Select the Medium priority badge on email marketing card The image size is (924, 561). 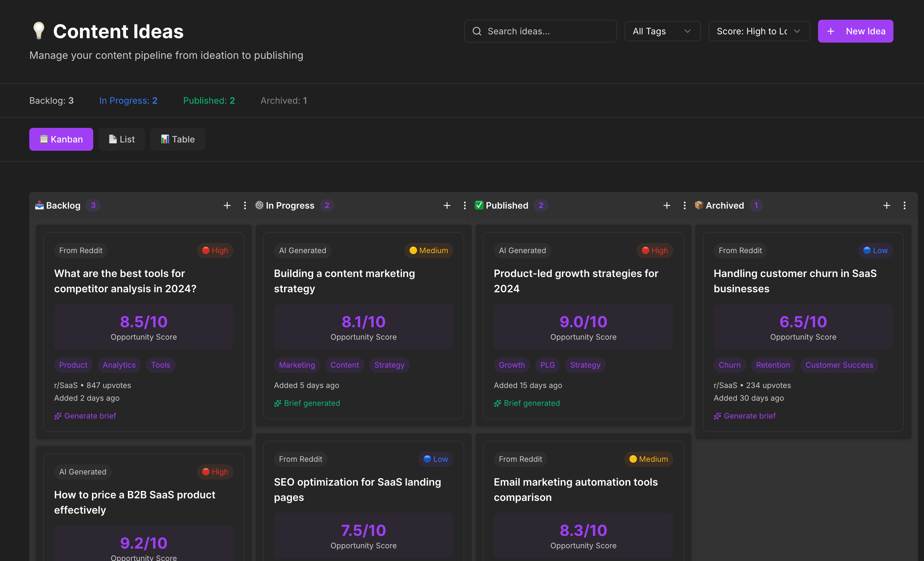(x=648, y=459)
